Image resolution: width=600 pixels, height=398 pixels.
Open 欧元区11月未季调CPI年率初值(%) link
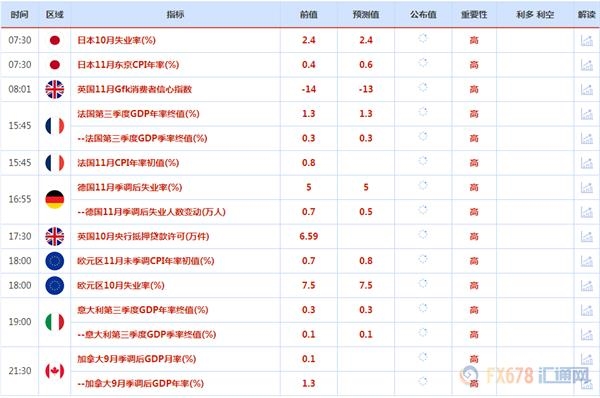click(x=146, y=261)
